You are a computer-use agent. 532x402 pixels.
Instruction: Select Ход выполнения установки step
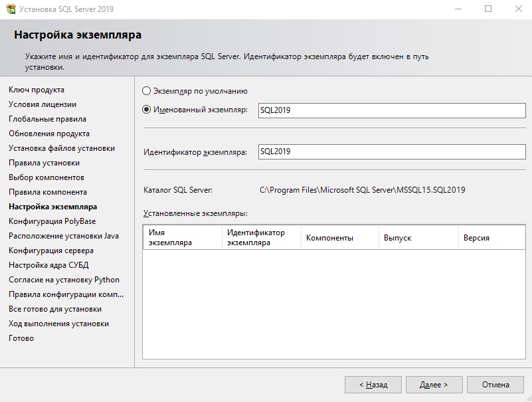pyautogui.click(x=58, y=323)
